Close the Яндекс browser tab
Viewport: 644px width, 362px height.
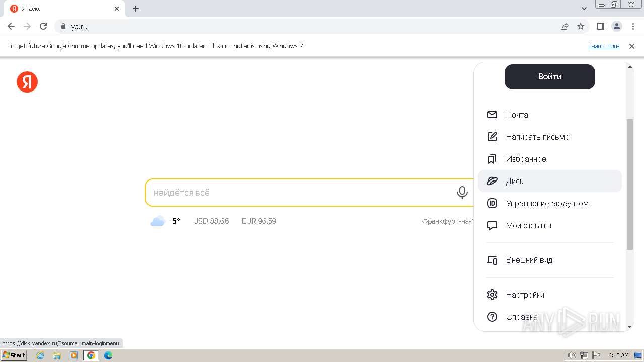tap(117, 9)
